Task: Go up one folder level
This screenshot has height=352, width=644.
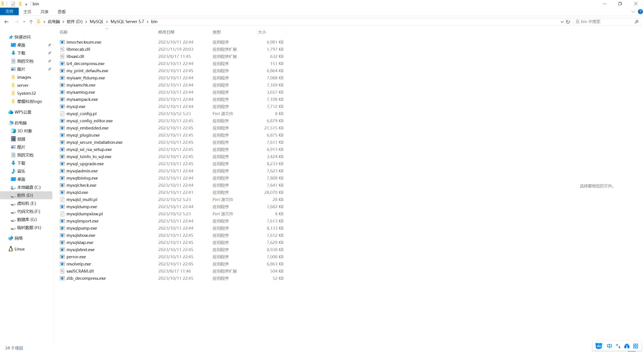Action: pos(31,21)
